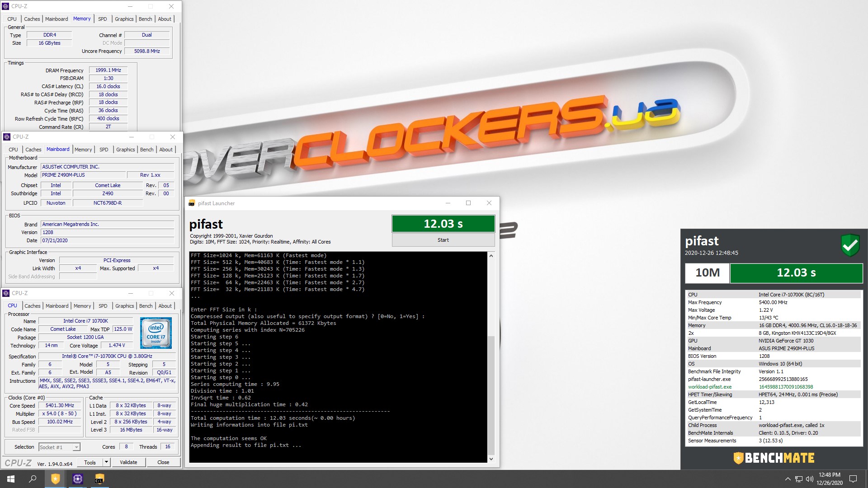Select Bench tab in Mainboard window
This screenshot has width=868, height=488.
pos(147,150)
